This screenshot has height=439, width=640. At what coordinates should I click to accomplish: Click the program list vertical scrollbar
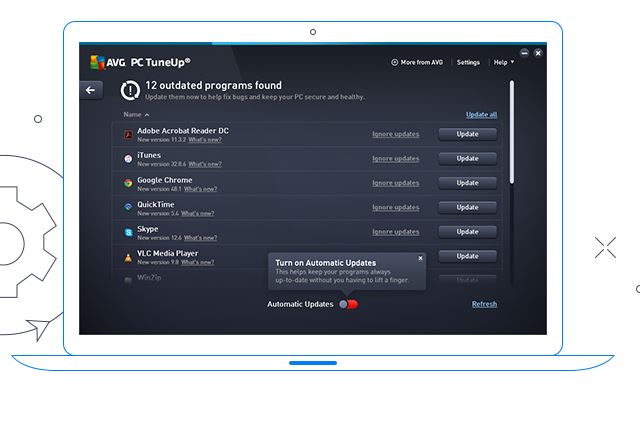[512, 132]
